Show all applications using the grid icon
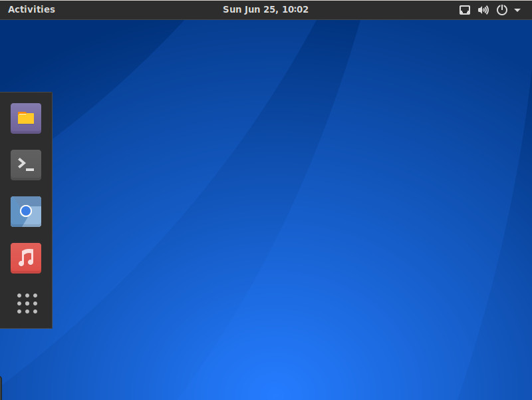The height and width of the screenshot is (400, 532). [x=27, y=303]
